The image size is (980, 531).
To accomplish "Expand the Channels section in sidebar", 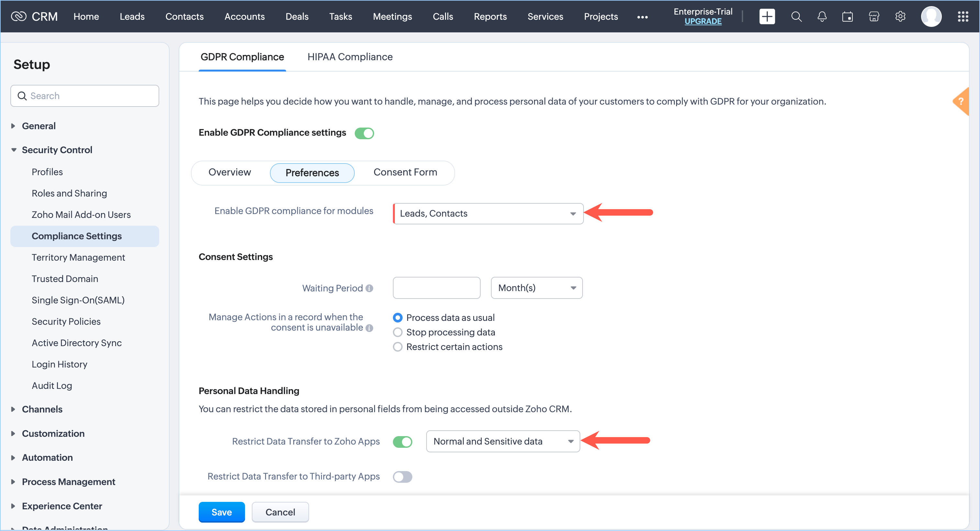I will 42,409.
